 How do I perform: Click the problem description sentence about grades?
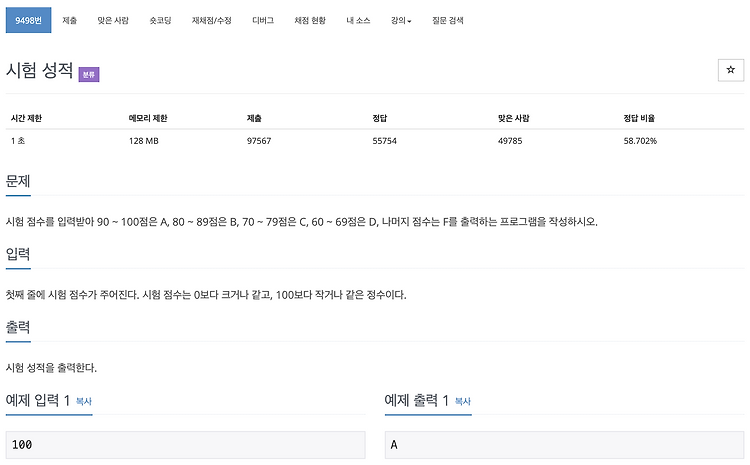point(302,221)
